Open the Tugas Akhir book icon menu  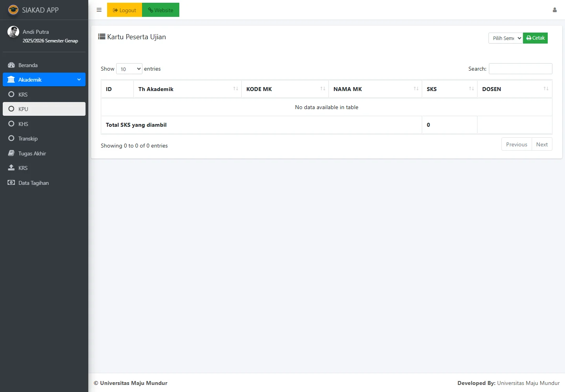pos(32,153)
